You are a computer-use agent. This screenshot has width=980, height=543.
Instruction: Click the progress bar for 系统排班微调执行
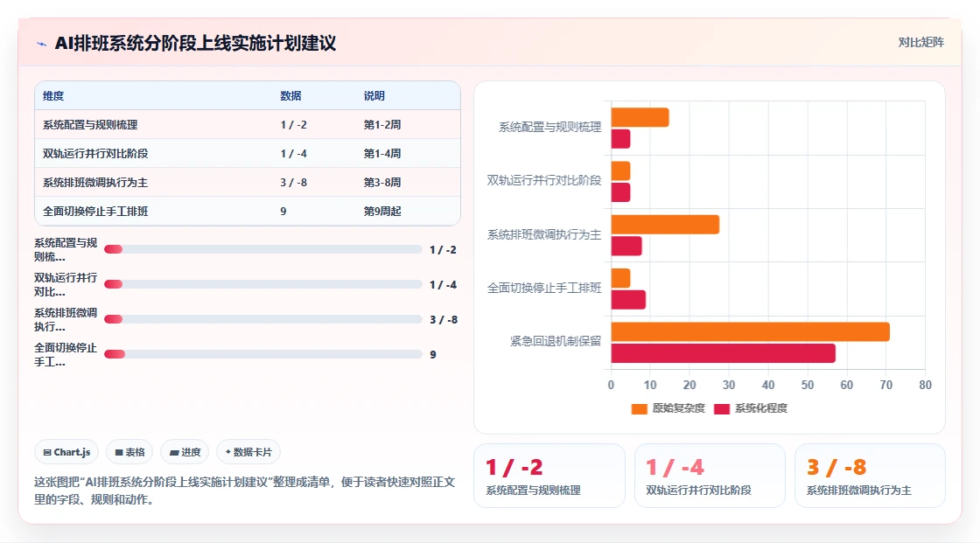(x=263, y=319)
